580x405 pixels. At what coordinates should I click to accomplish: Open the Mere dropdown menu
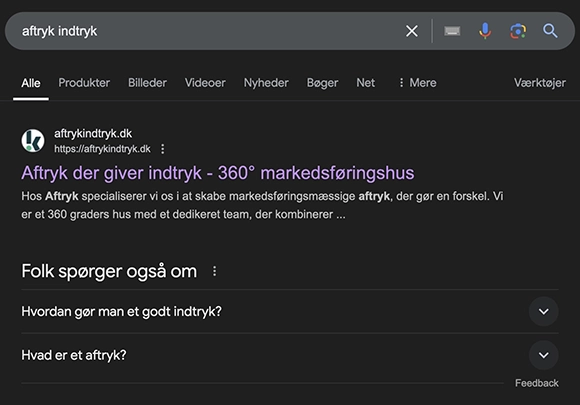(418, 83)
